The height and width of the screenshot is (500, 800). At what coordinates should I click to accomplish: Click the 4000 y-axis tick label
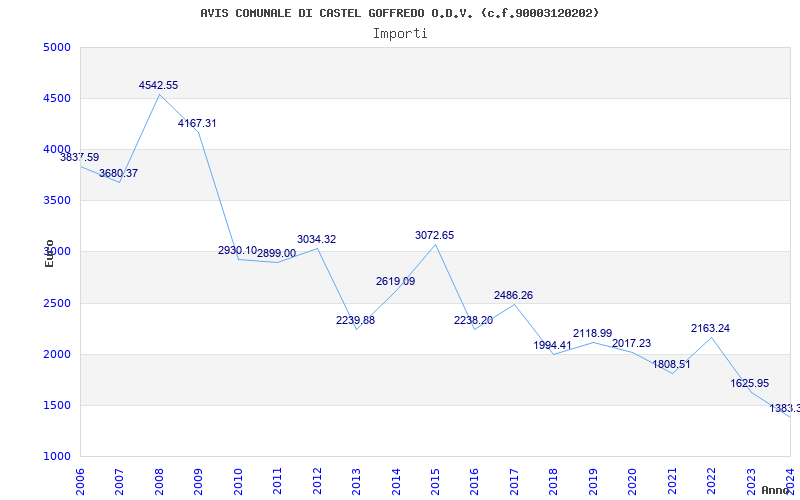55,149
